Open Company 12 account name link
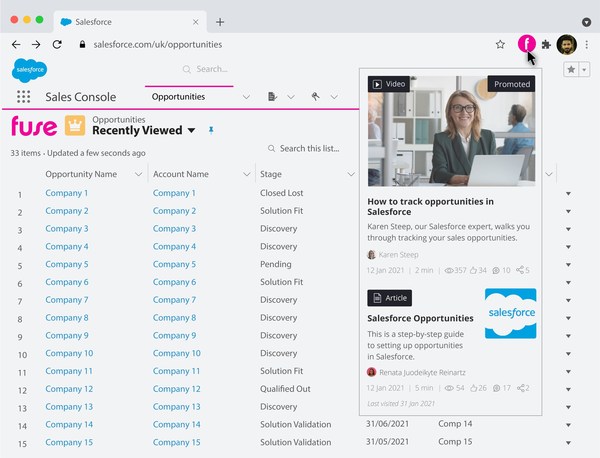600x458 pixels. click(176, 389)
